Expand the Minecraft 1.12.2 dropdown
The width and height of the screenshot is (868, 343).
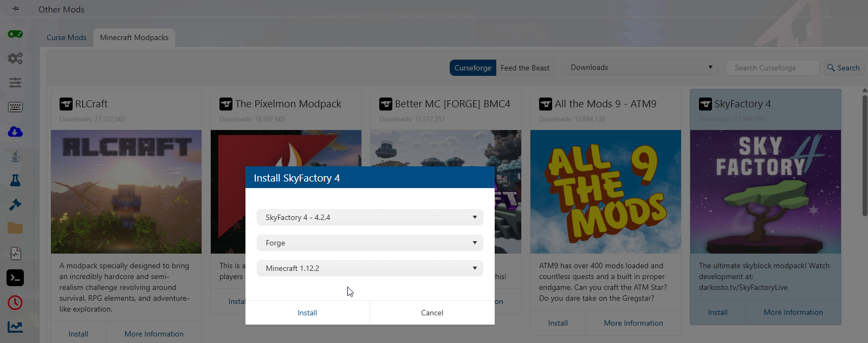[370, 268]
